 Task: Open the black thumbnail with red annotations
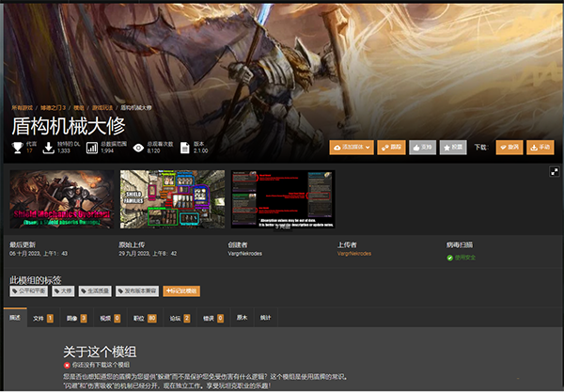click(283, 199)
